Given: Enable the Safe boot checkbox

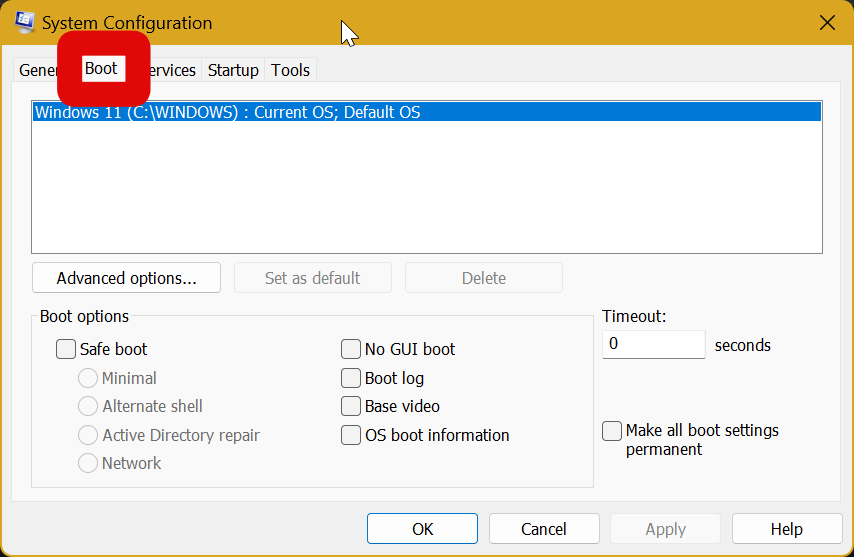Looking at the screenshot, I should (x=67, y=349).
